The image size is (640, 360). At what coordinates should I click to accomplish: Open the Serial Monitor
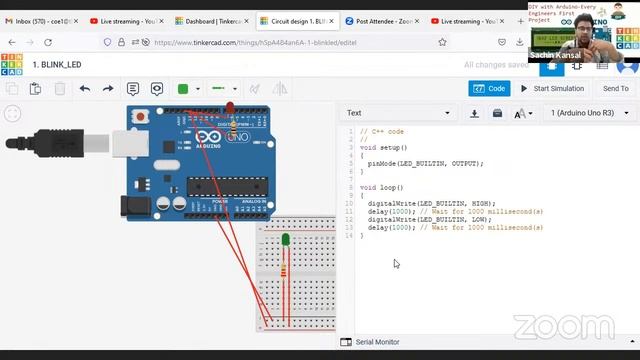(370, 342)
